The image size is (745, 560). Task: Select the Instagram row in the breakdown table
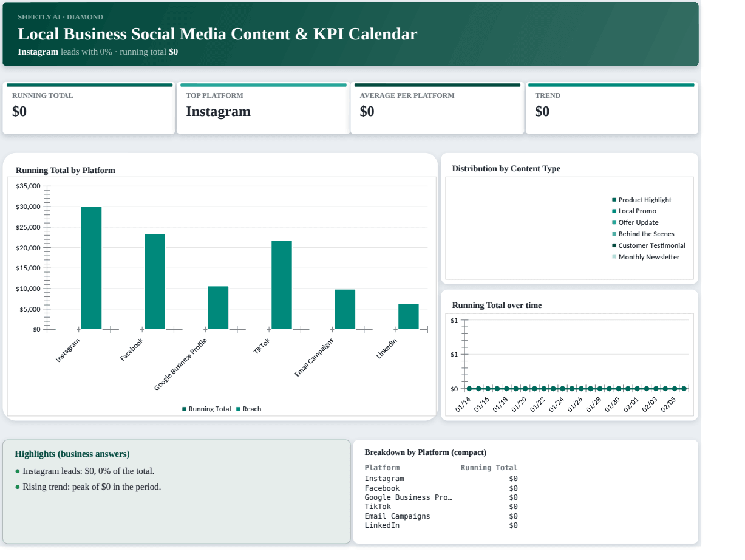click(441, 479)
